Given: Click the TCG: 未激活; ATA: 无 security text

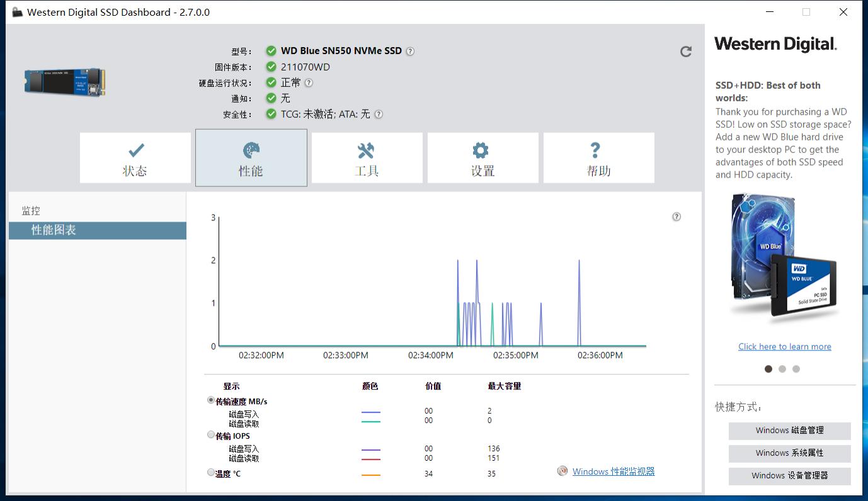Looking at the screenshot, I should click(326, 115).
